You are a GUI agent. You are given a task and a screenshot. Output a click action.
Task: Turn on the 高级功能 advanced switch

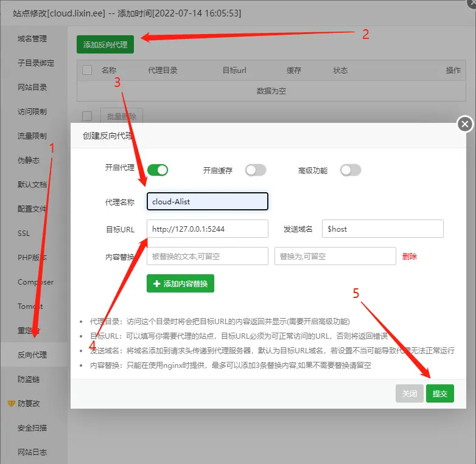351,170
